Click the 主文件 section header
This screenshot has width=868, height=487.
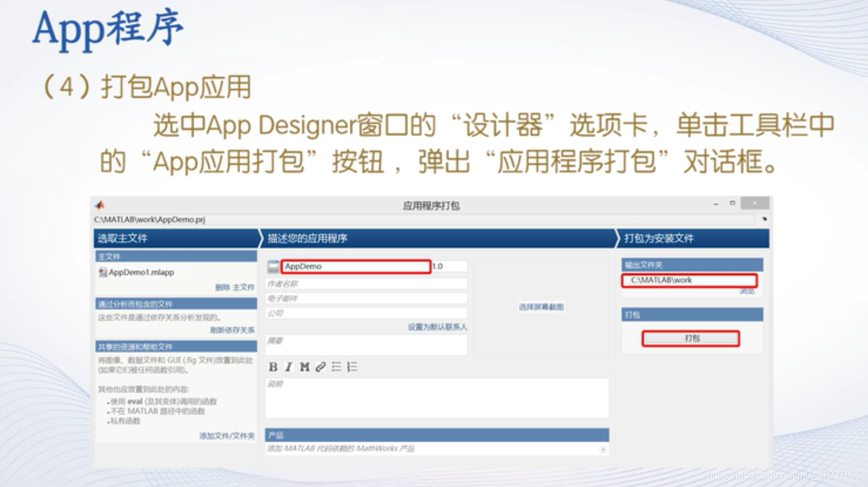pyautogui.click(x=176, y=256)
